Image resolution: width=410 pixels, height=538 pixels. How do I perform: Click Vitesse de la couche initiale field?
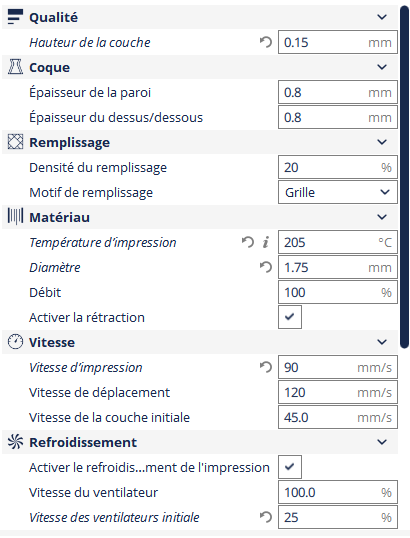coord(338,417)
